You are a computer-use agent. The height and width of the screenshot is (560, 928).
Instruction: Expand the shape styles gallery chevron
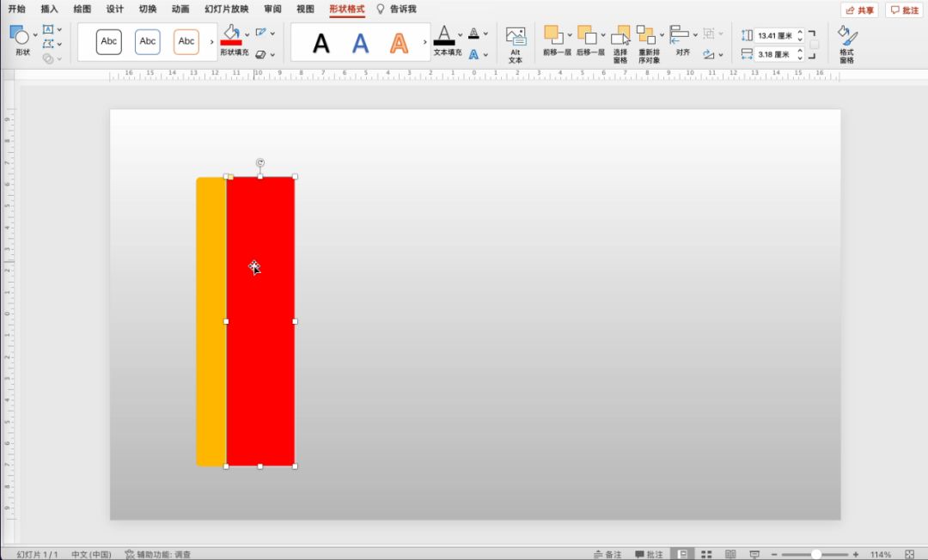[212, 42]
